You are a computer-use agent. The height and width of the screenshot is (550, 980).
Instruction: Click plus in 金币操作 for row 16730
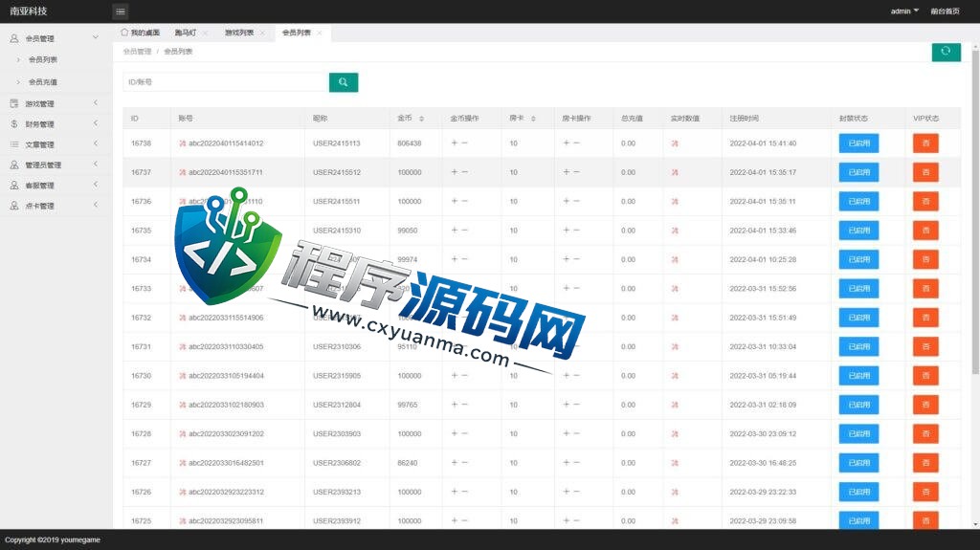455,376
